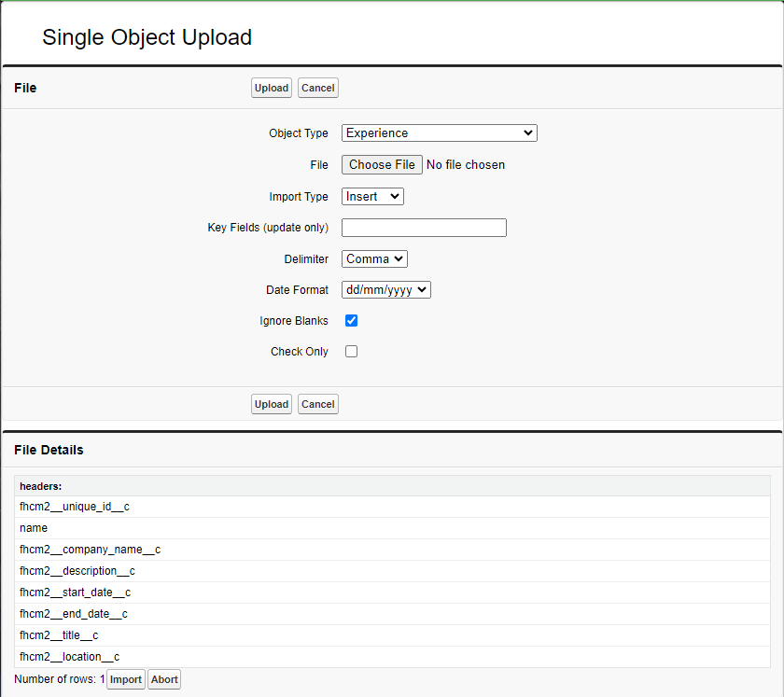Screen dimensions: 784x697
Task: Click the Abort button
Action: pyautogui.click(x=164, y=679)
